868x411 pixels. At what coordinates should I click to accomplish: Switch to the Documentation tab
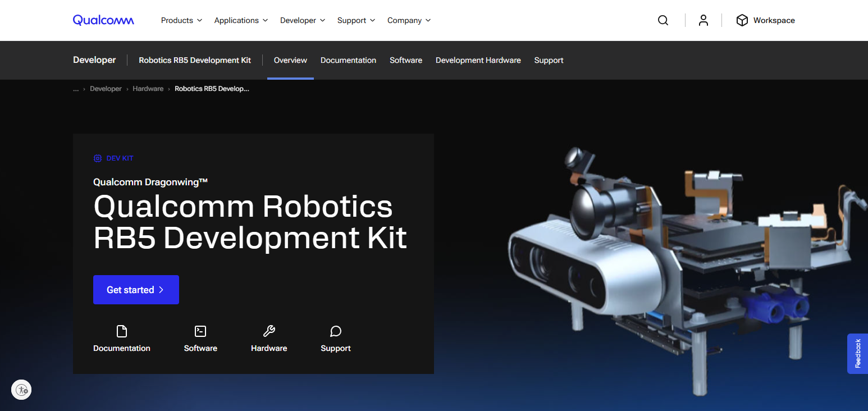click(348, 60)
